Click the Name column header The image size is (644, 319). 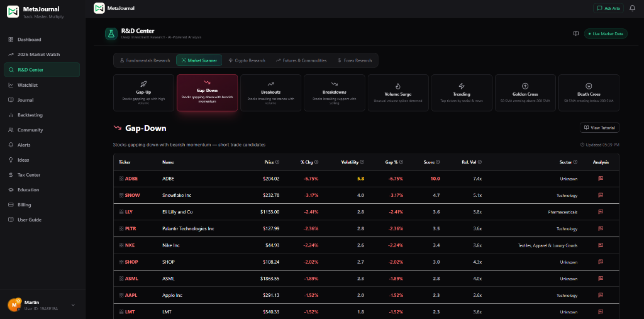[168, 162]
